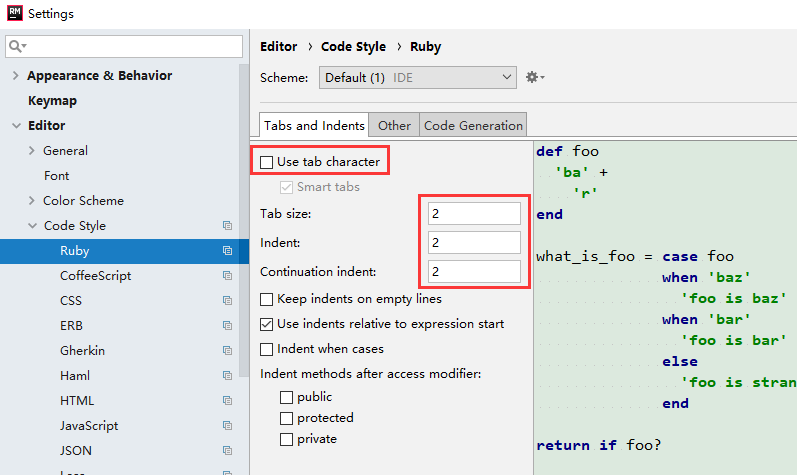Uncheck Use indents relative to expression start
The height and width of the screenshot is (475, 797).
tap(267, 324)
